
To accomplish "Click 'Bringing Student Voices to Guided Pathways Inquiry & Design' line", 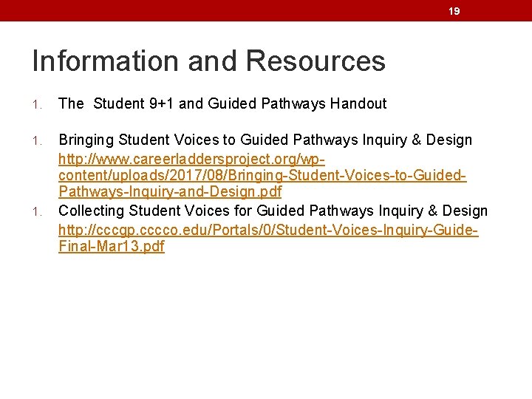I will coord(265,140).
